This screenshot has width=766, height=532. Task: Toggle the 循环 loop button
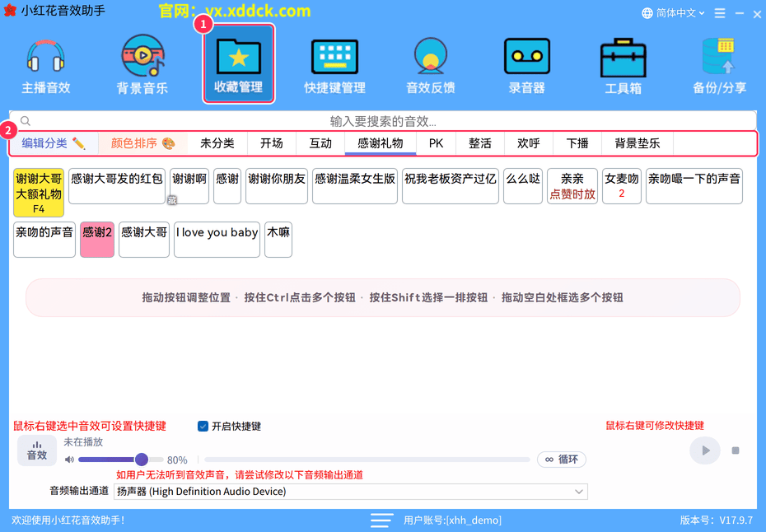[x=561, y=460]
